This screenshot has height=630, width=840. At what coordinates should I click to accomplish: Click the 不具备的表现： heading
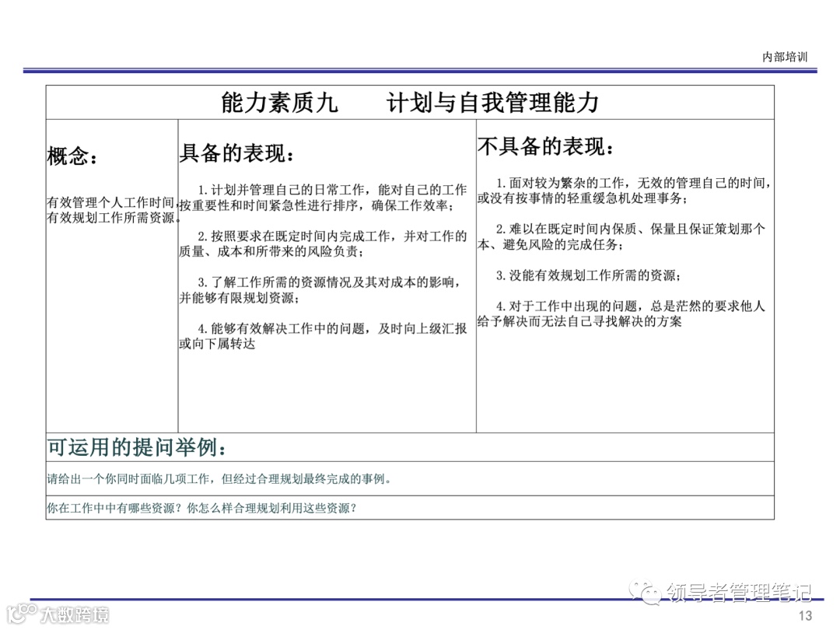point(545,146)
